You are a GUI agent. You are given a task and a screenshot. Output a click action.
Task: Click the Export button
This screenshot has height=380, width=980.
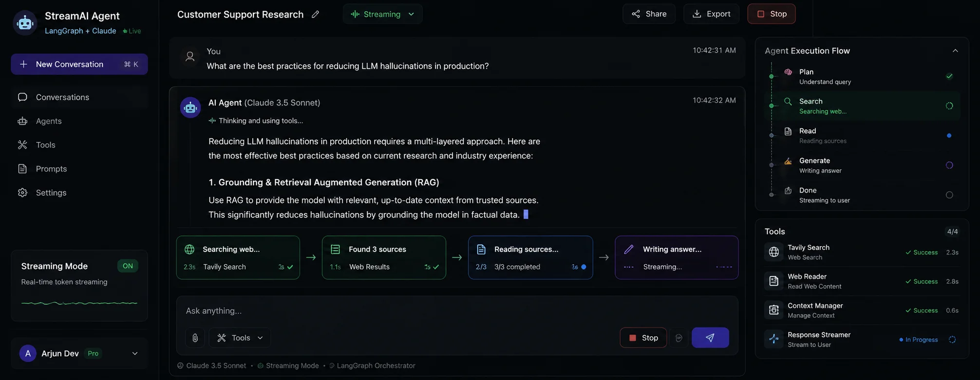pyautogui.click(x=711, y=14)
